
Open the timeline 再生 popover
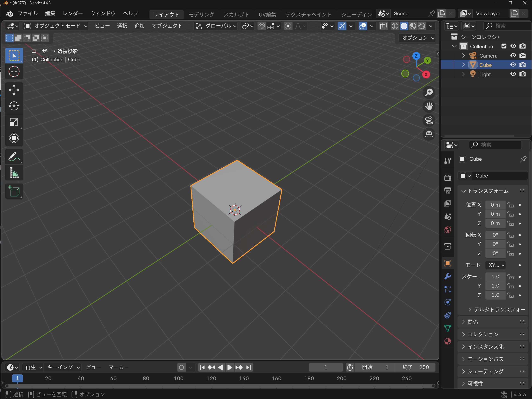pos(34,367)
